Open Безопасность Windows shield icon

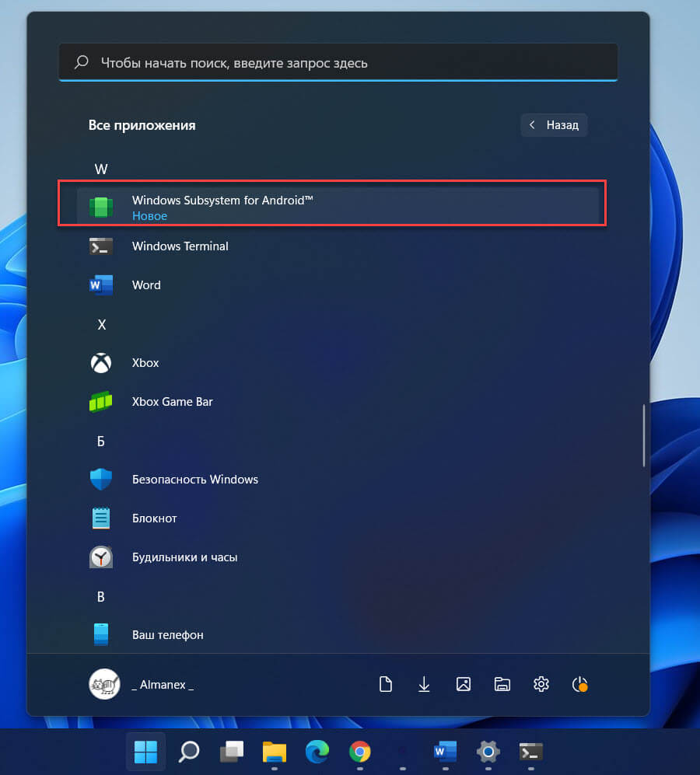pyautogui.click(x=101, y=480)
